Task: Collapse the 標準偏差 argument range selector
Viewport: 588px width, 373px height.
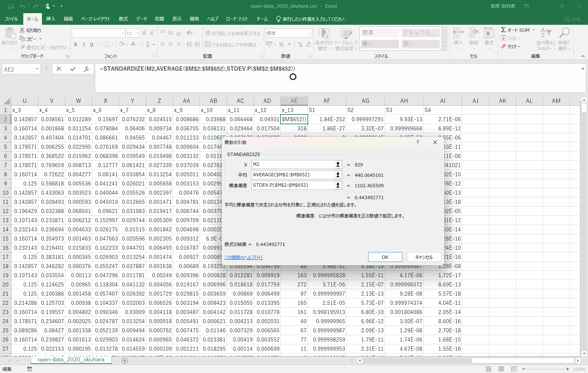Action: click(338, 185)
